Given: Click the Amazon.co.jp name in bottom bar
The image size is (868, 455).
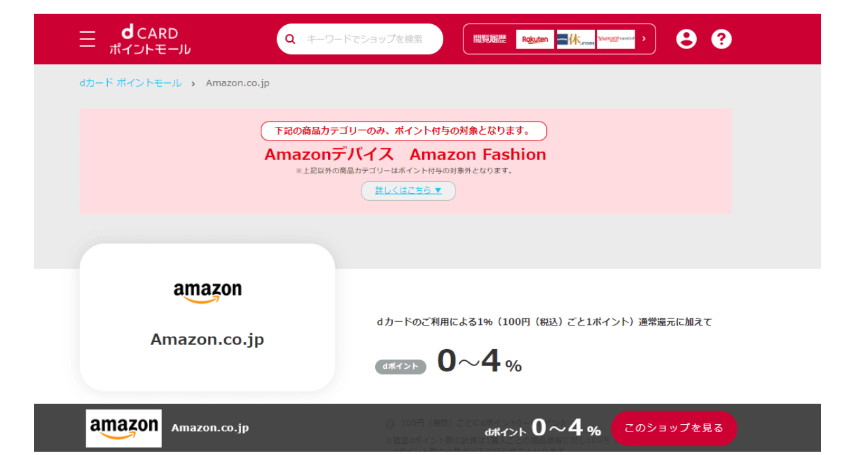Looking at the screenshot, I should [210, 428].
